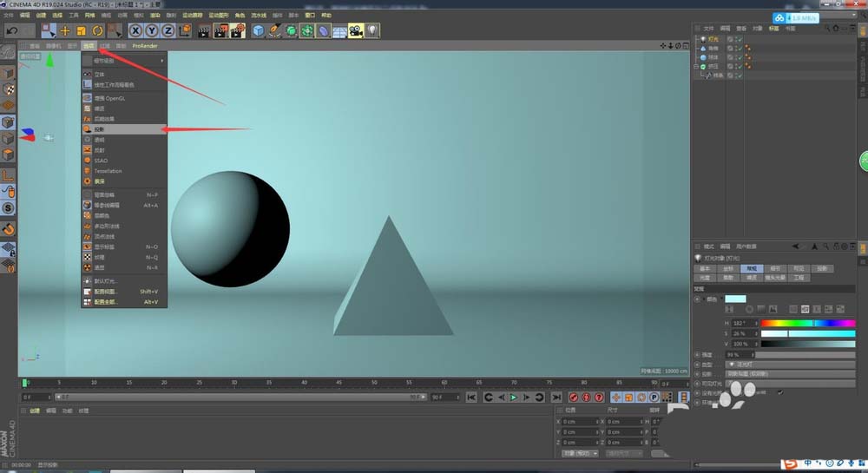Select 球体 object in object manager

[713, 57]
